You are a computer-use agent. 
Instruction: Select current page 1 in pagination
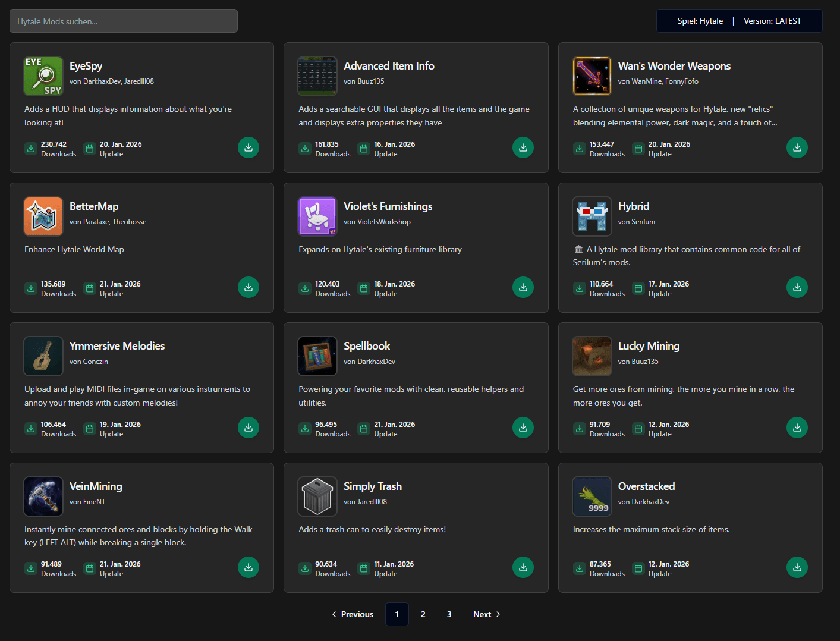pos(397,614)
